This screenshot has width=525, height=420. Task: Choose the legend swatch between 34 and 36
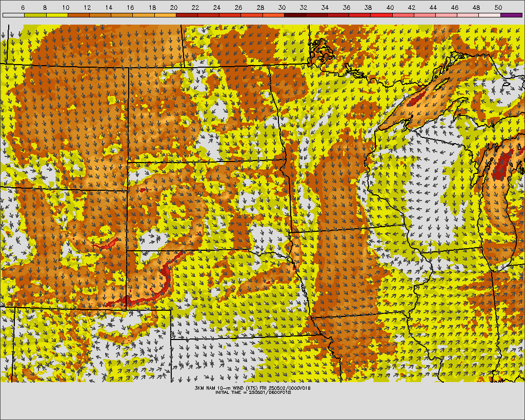pyautogui.click(x=338, y=15)
